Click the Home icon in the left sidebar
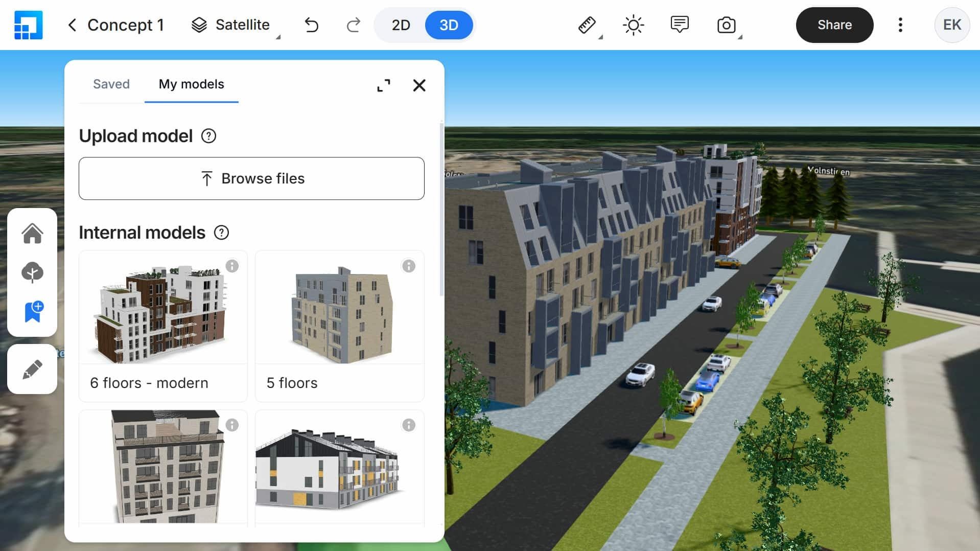The width and height of the screenshot is (980, 551). pos(32,234)
